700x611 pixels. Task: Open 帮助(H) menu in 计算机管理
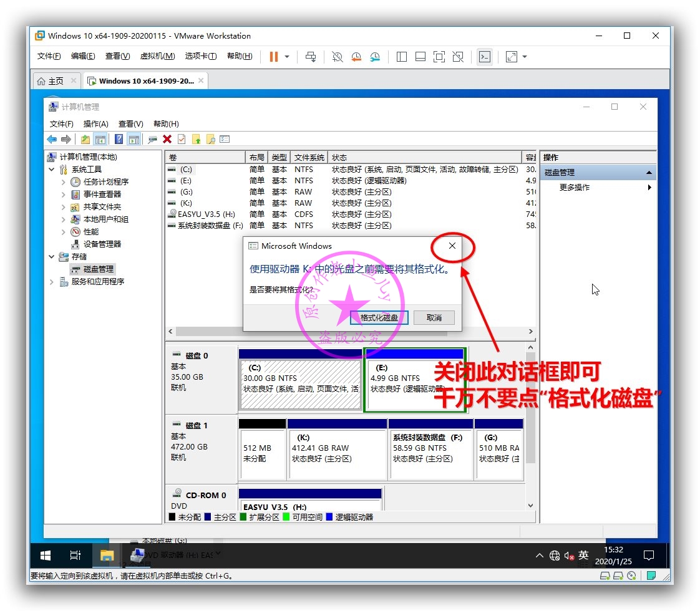[x=166, y=124]
